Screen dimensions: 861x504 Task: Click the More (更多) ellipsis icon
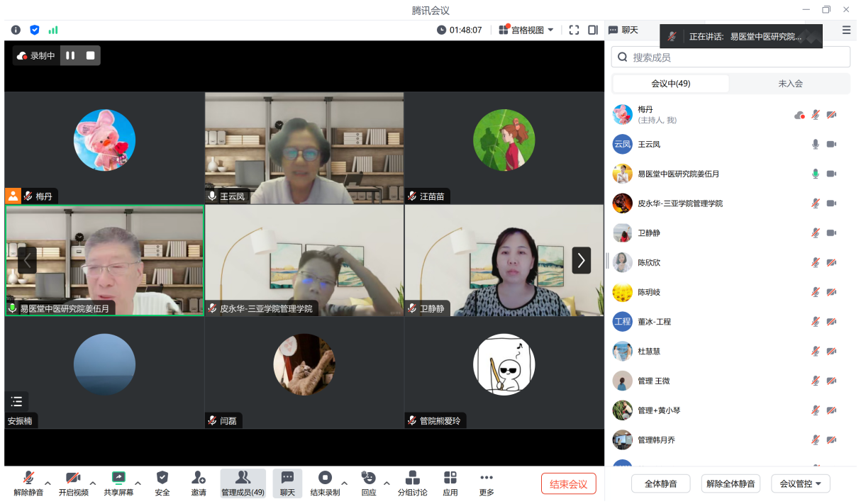pos(486,478)
